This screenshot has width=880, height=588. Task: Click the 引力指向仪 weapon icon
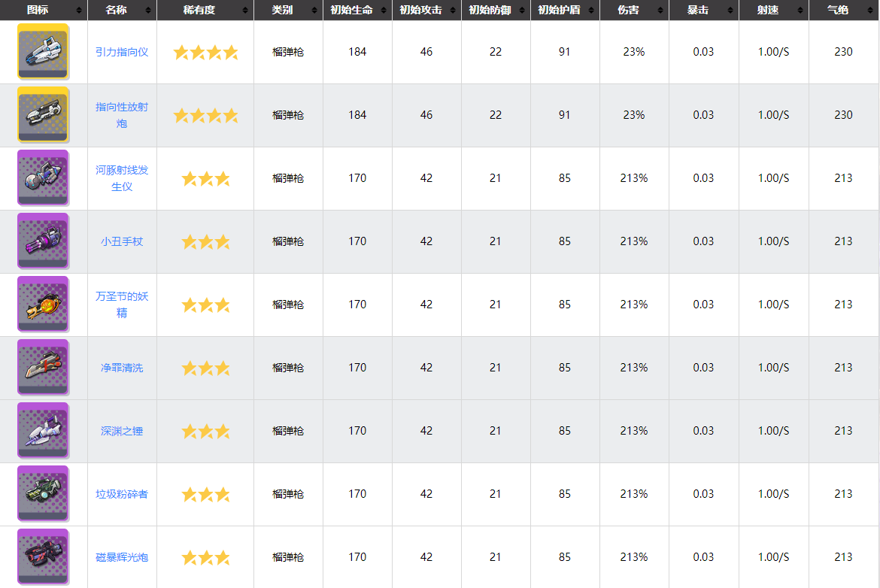[x=43, y=51]
